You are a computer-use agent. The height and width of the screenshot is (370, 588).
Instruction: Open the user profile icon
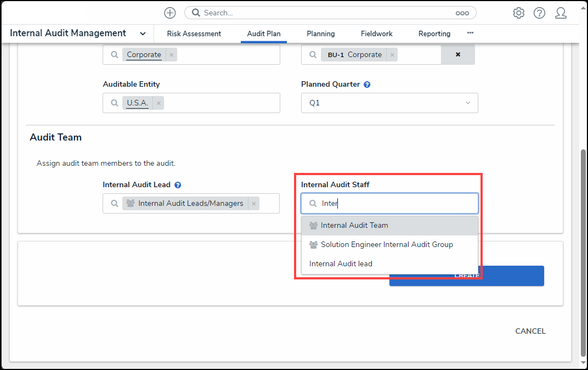561,13
